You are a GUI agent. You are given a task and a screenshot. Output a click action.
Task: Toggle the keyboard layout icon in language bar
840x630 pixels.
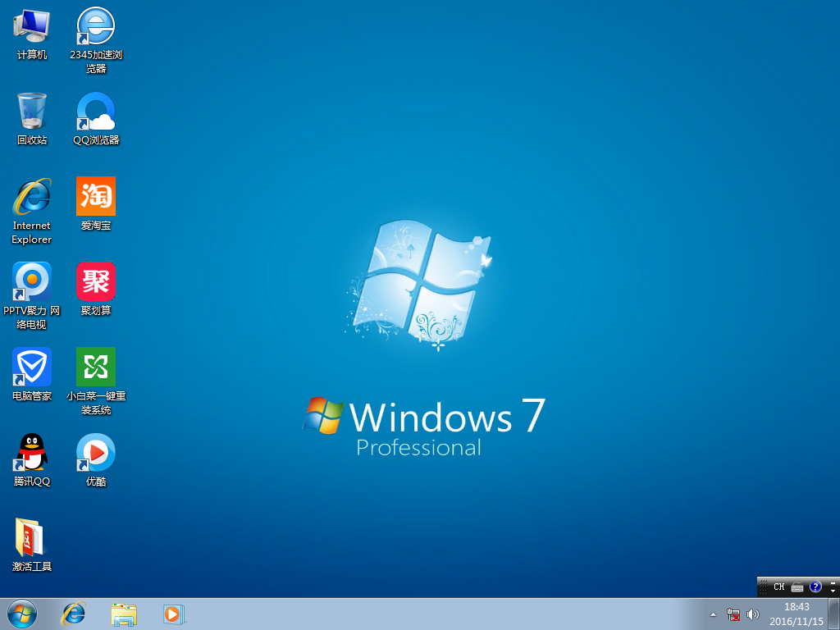pos(797,587)
